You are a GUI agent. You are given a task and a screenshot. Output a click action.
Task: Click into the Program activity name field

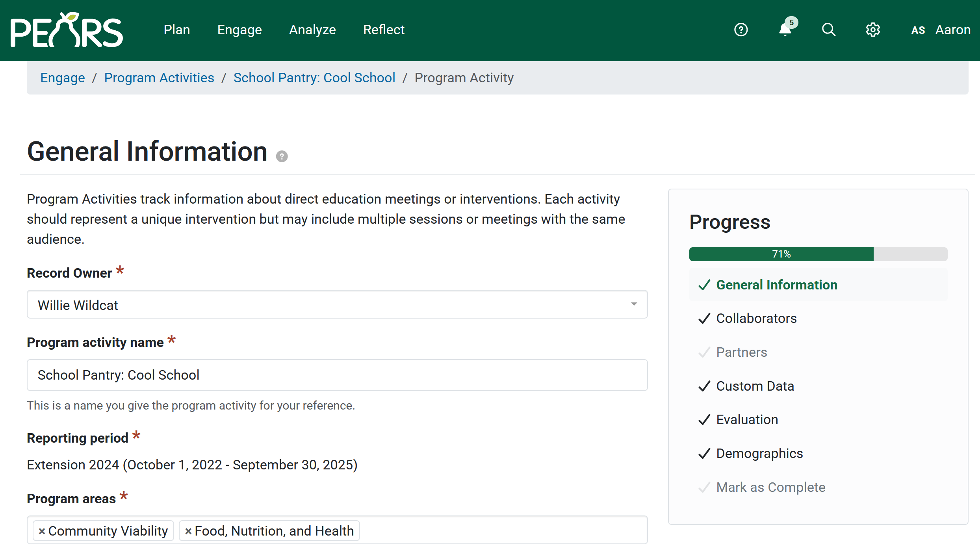(x=337, y=375)
